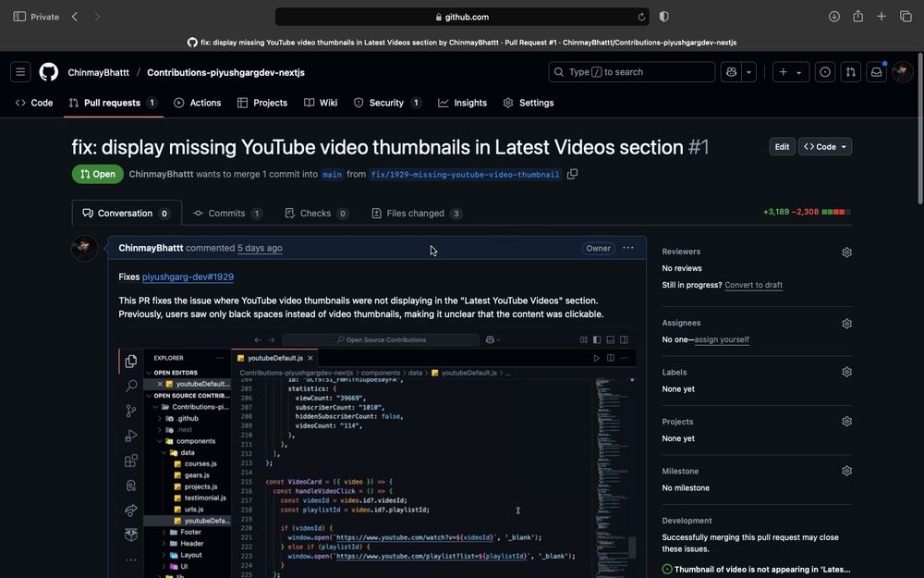Viewport: 924px width, 578px height.
Task: Open the VS Code screenshot image in comment
Action: click(x=377, y=454)
